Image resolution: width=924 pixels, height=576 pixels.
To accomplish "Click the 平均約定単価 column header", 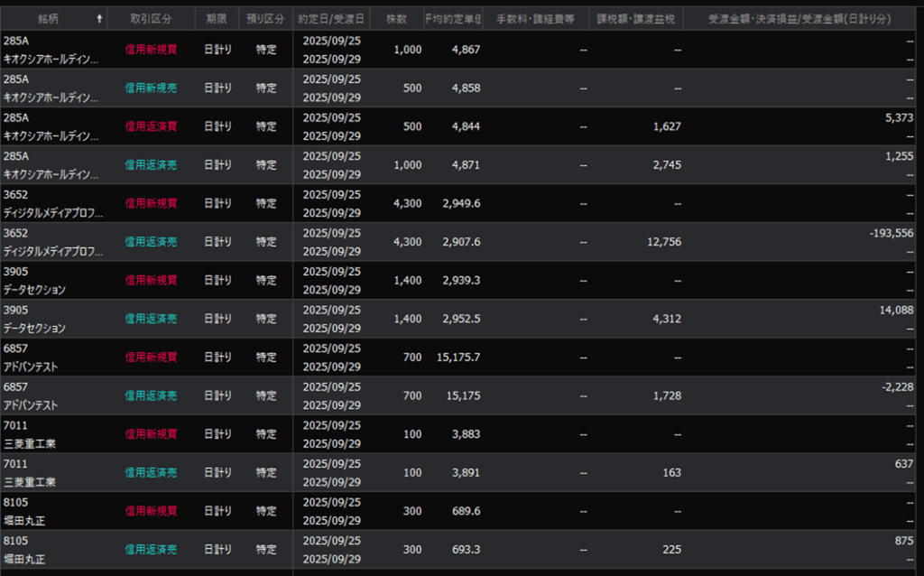I will (x=454, y=19).
